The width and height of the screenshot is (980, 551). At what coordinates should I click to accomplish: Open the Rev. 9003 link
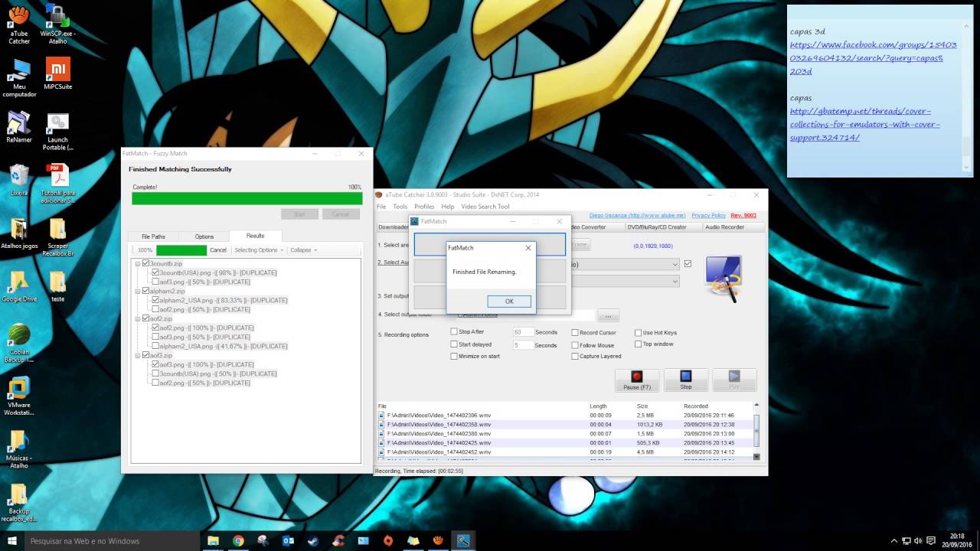pyautogui.click(x=743, y=216)
